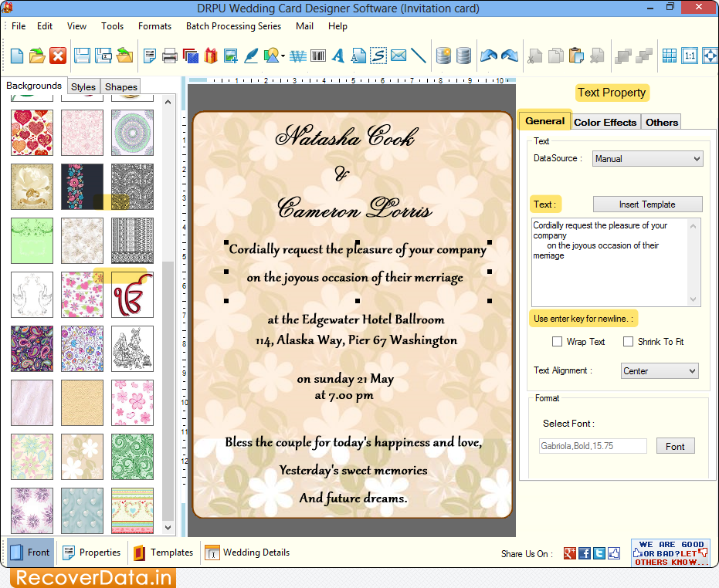Viewport: 719px width, 588px height.
Task: Share the software on Facebook
Action: tap(585, 553)
